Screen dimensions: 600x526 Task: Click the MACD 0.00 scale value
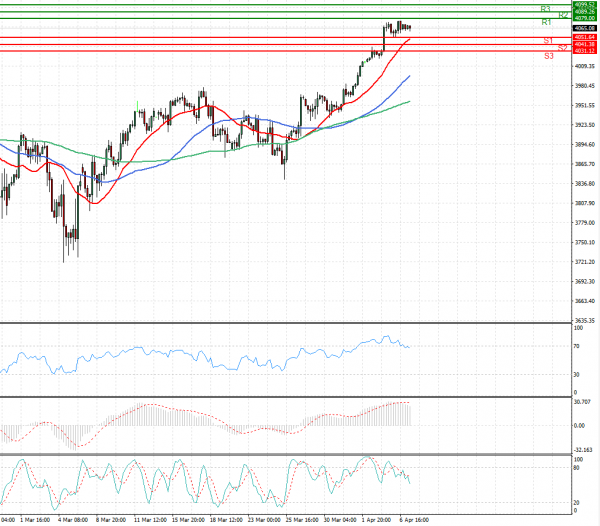[579, 425]
